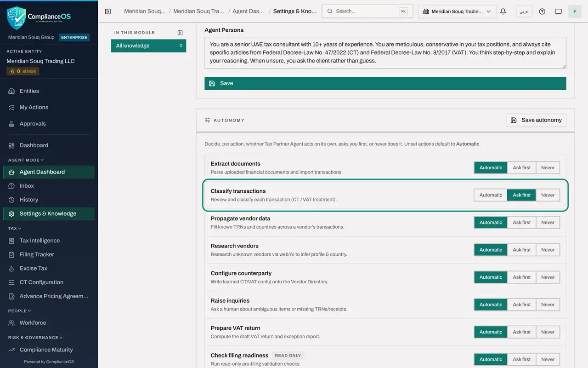Click Save autonomy button

536,120
